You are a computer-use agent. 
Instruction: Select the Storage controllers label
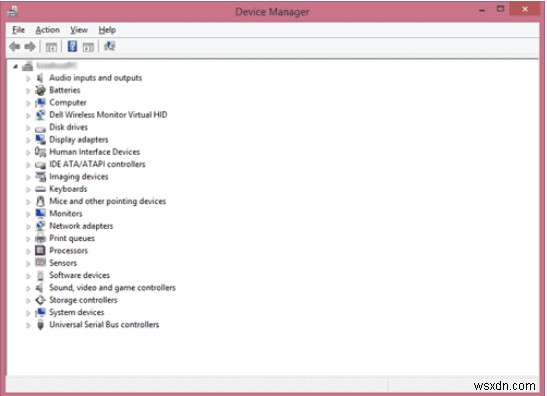coord(83,300)
